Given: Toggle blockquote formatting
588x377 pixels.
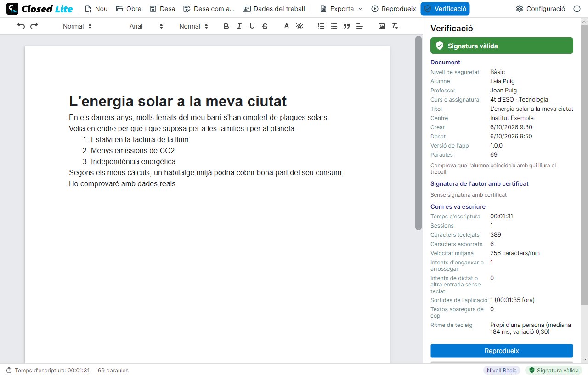Looking at the screenshot, I should coord(347,26).
